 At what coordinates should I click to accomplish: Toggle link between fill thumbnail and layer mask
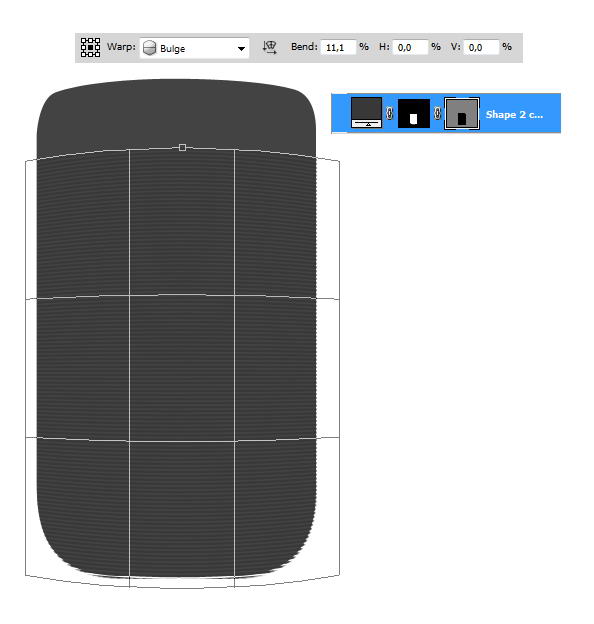(x=390, y=113)
